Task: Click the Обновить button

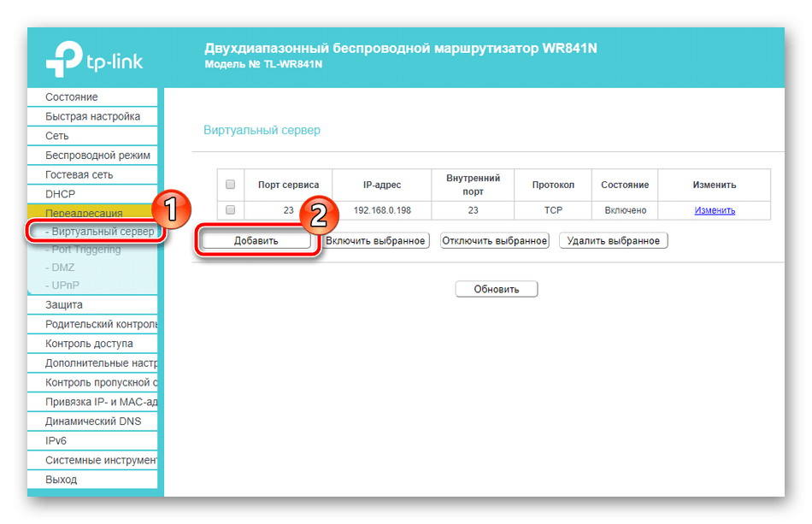Action: coord(497,289)
